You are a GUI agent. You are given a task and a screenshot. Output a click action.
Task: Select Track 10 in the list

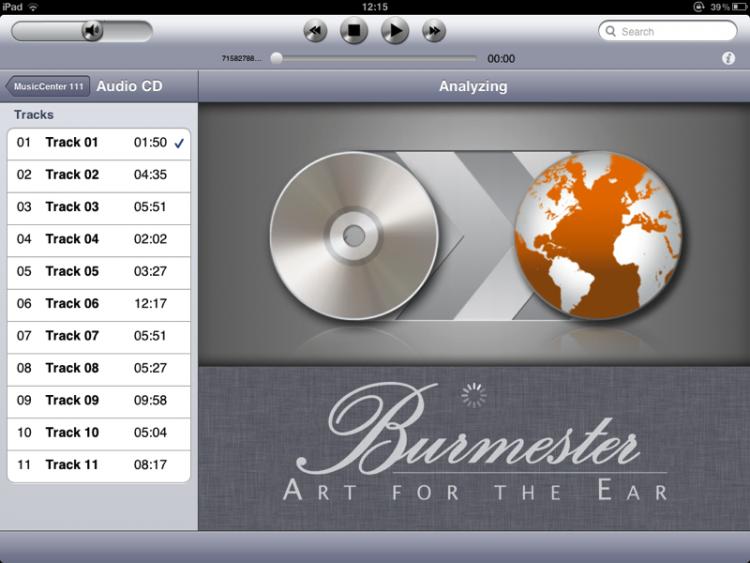click(99, 432)
